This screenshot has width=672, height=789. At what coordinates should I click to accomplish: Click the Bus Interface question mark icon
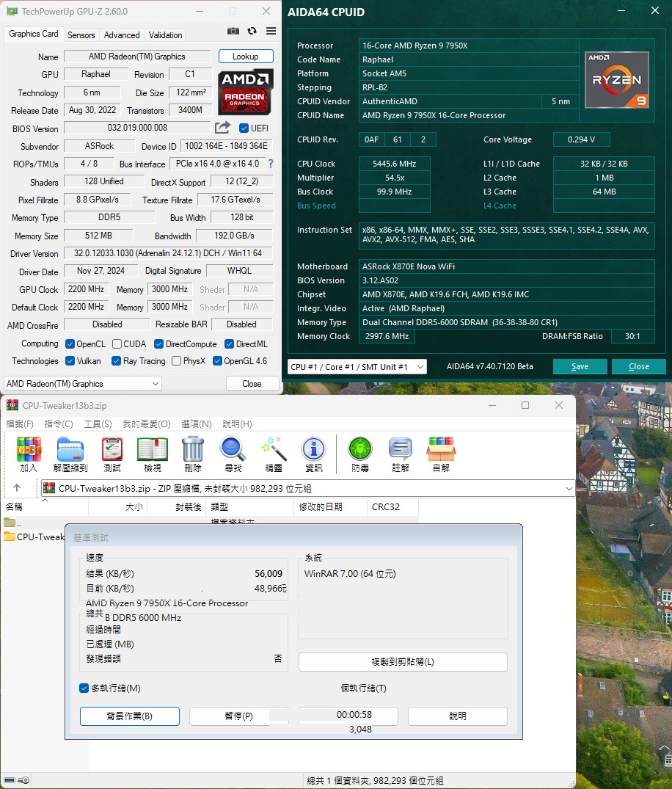271,164
